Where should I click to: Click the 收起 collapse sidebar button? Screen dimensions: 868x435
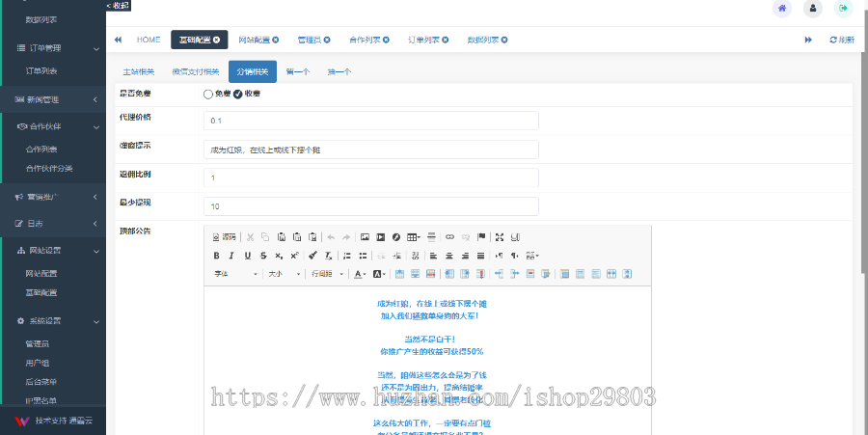[x=119, y=6]
